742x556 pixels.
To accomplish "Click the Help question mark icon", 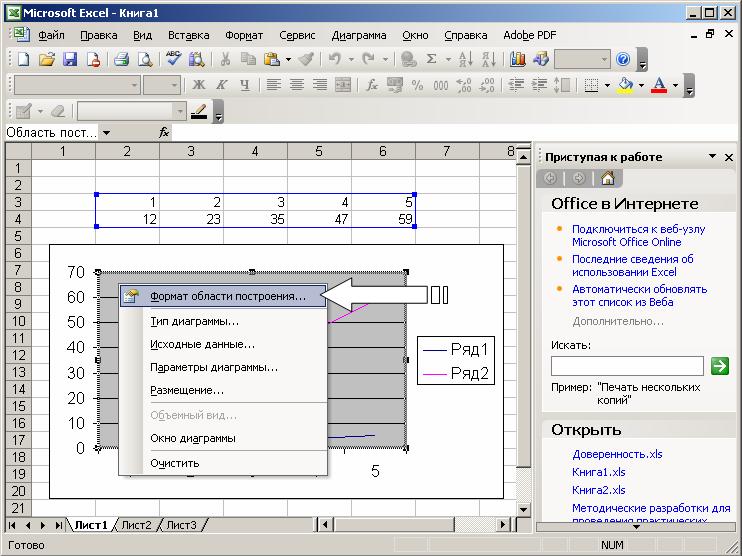I will point(623,59).
